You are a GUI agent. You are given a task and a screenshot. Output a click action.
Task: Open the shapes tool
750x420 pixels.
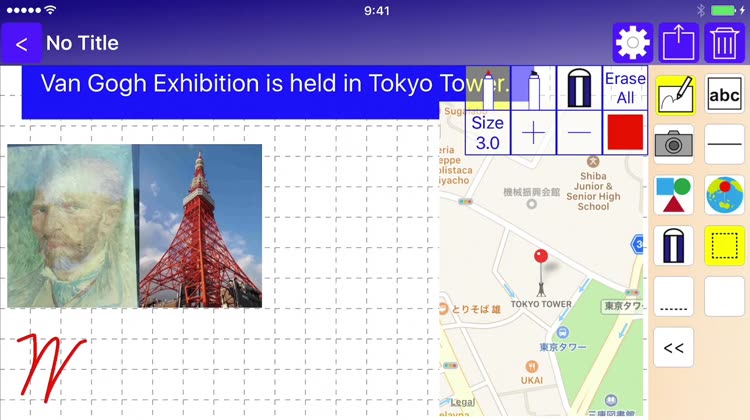tap(674, 195)
